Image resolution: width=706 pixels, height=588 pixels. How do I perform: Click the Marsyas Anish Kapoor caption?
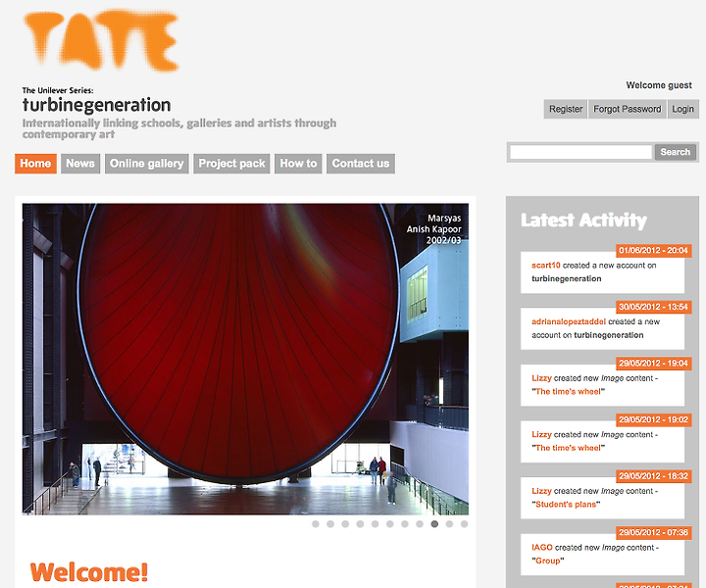pyautogui.click(x=434, y=229)
